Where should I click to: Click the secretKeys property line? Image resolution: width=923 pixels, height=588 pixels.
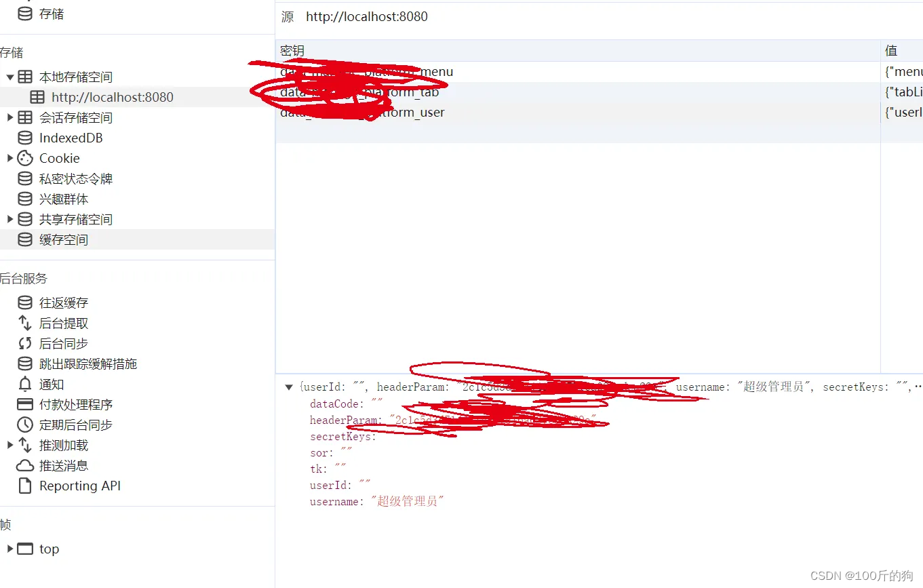coord(343,437)
